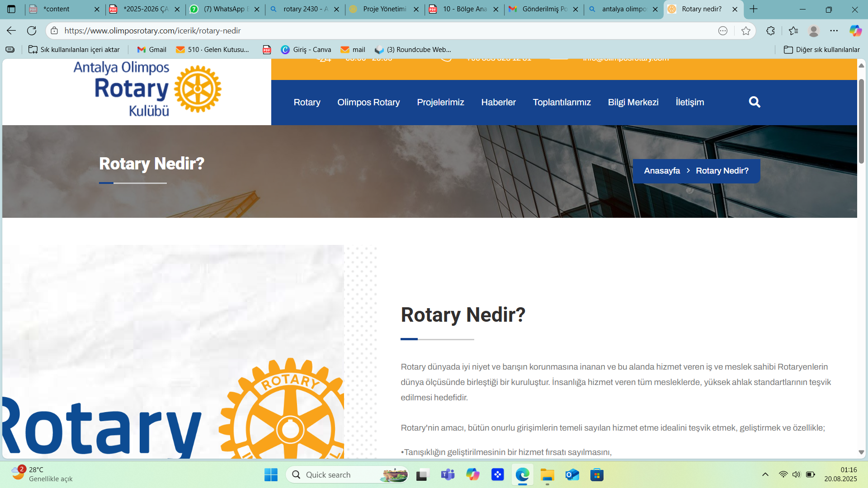Open the Copilot icon in the Edge toolbar
Image resolution: width=868 pixels, height=488 pixels.
[855, 31]
